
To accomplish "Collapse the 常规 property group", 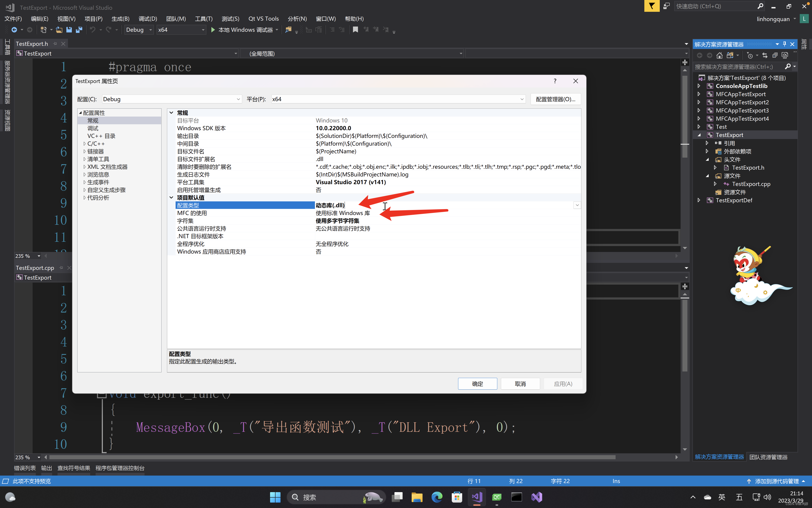I will 171,113.
